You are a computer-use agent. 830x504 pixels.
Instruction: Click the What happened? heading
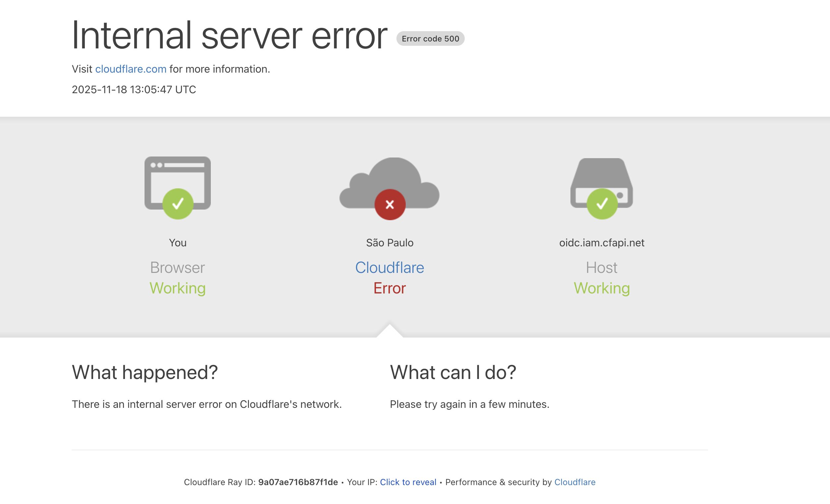coord(145,373)
